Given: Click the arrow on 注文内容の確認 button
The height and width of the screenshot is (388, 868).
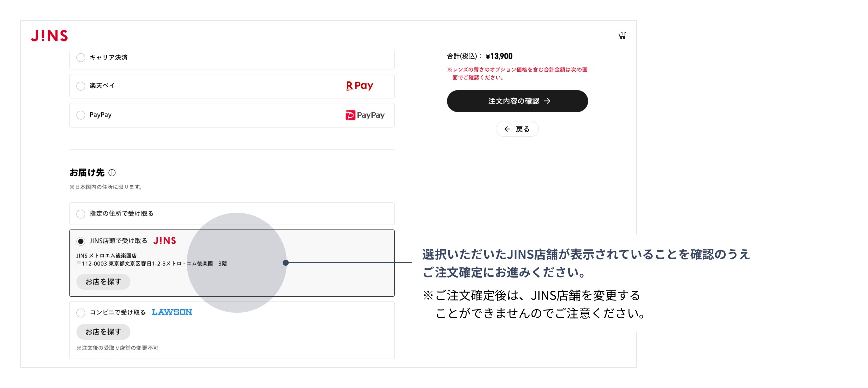Looking at the screenshot, I should coord(547,101).
